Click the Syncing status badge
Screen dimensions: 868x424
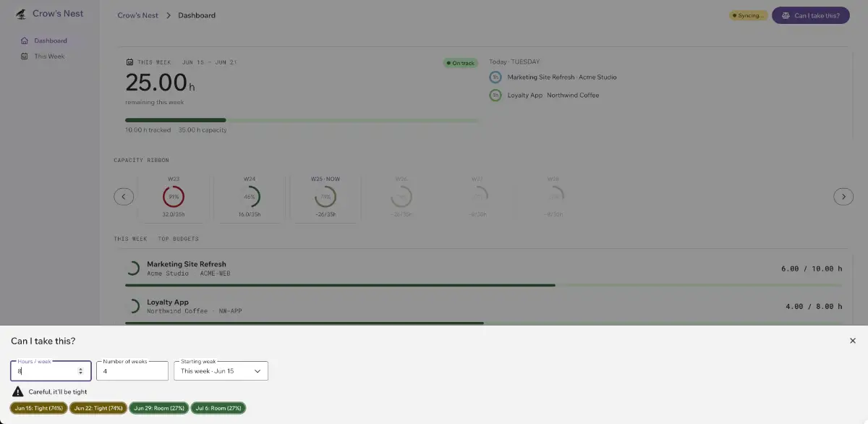[x=748, y=15]
